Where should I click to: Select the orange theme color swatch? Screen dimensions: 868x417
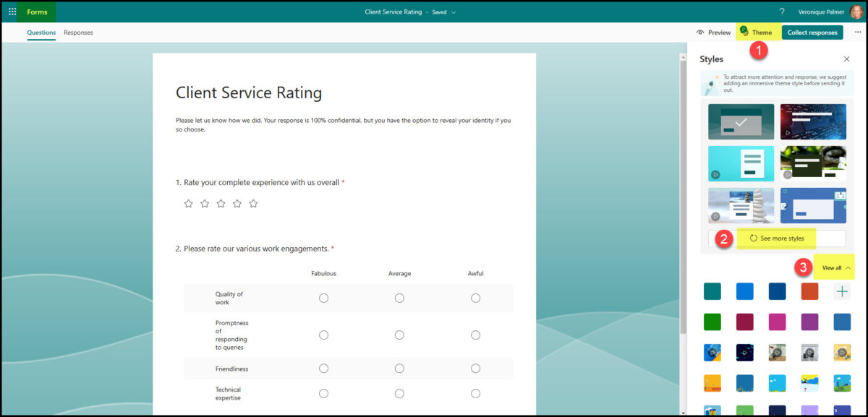pos(809,291)
